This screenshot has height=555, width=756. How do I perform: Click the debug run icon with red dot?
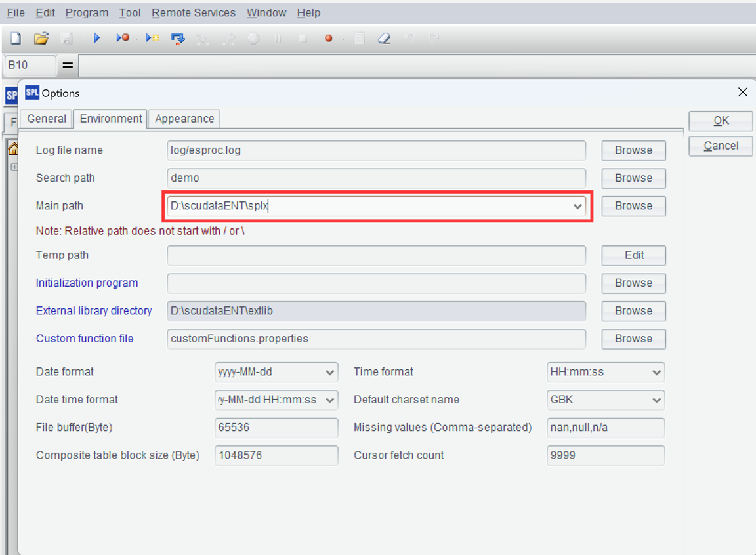point(123,39)
